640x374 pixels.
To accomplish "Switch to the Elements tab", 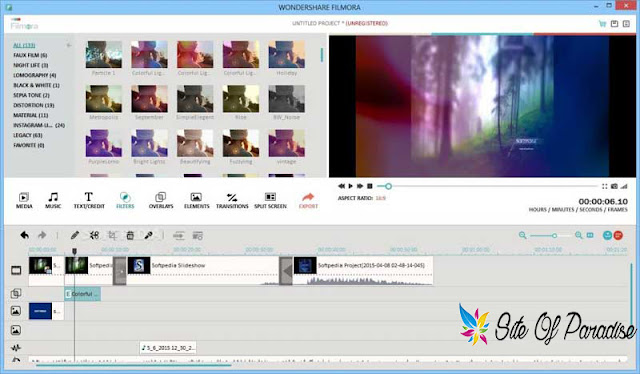I will pyautogui.click(x=196, y=200).
